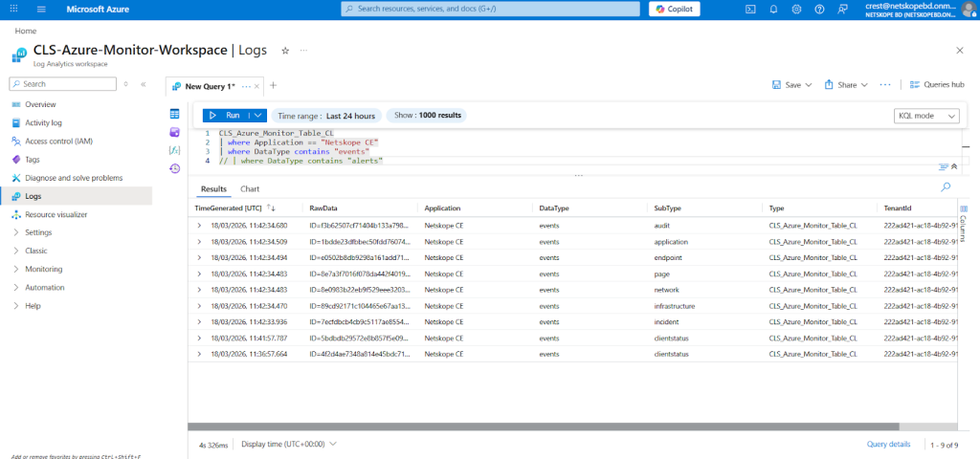Click the format query icon

[x=944, y=166]
